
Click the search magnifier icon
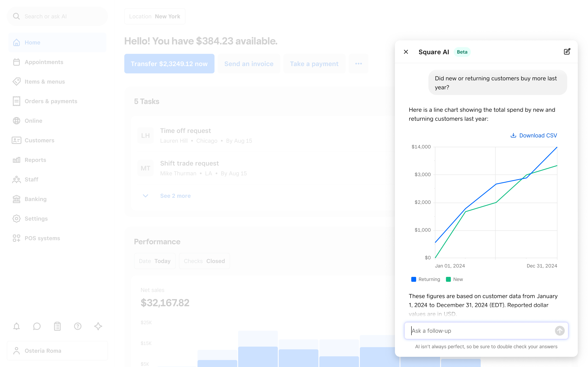pos(16,16)
